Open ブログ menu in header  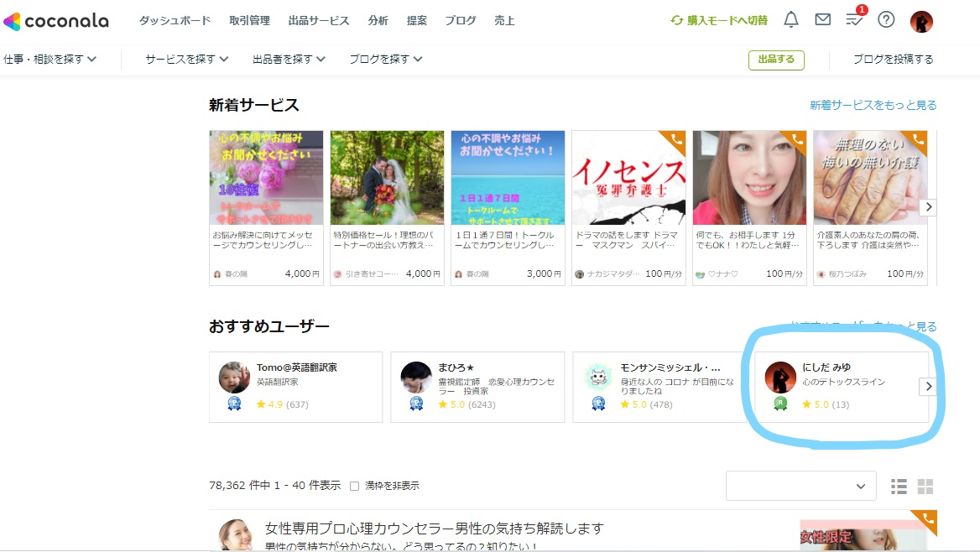pyautogui.click(x=461, y=21)
